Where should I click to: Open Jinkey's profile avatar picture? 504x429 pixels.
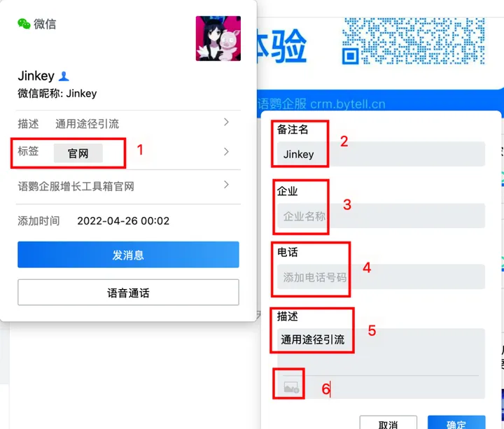218,38
